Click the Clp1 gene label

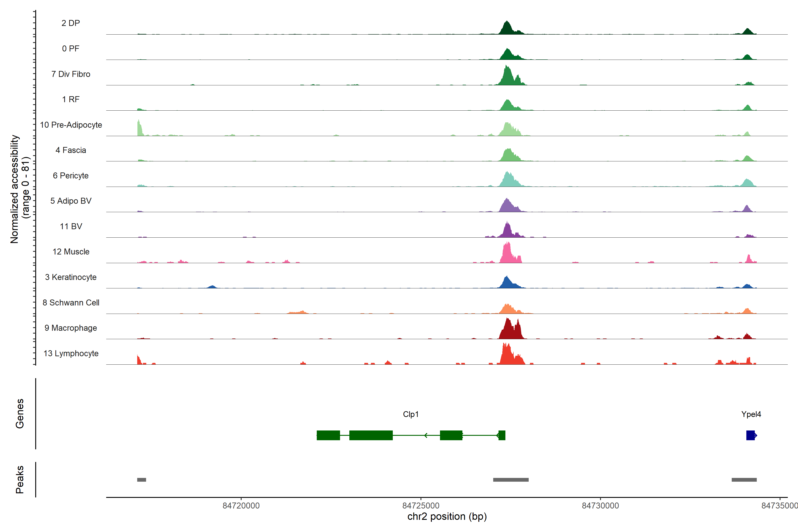click(x=411, y=414)
